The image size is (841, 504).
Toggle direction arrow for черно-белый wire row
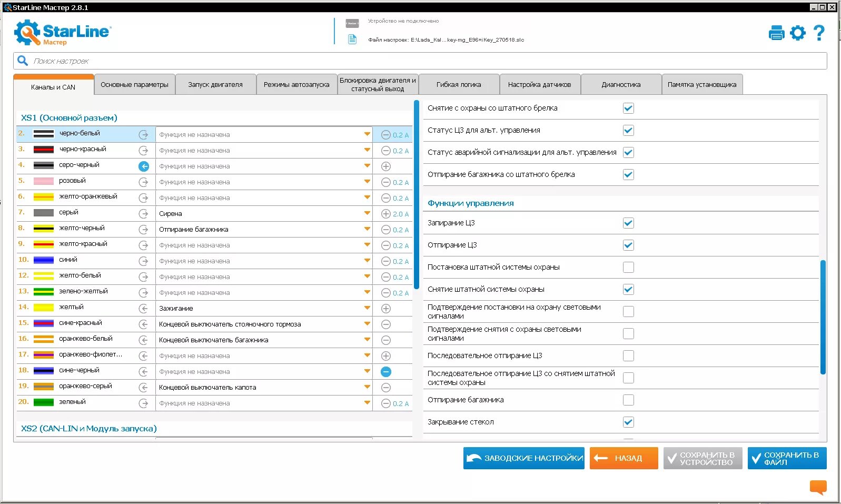pos(144,135)
